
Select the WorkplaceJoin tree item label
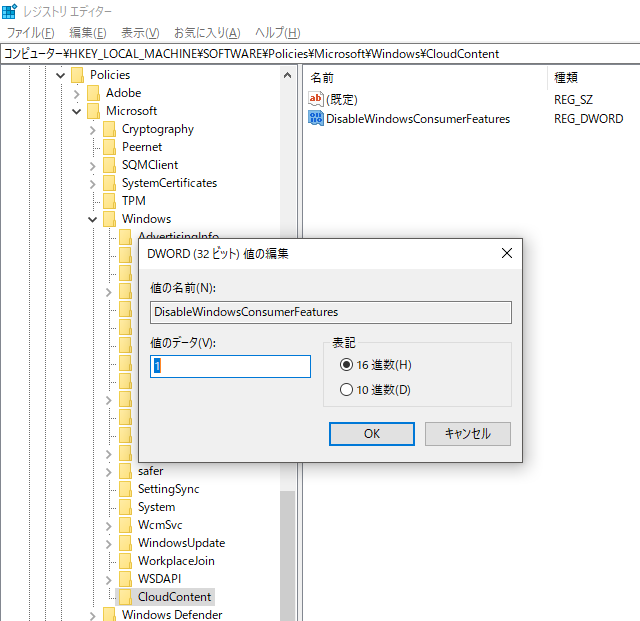[x=176, y=561]
